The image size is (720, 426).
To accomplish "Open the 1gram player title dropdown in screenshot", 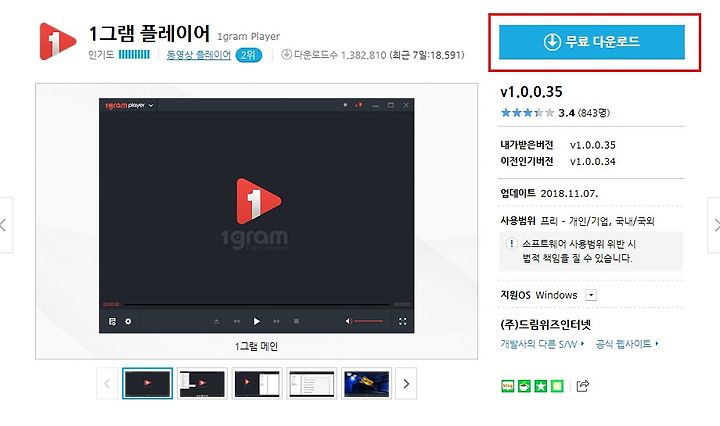I will (151, 106).
